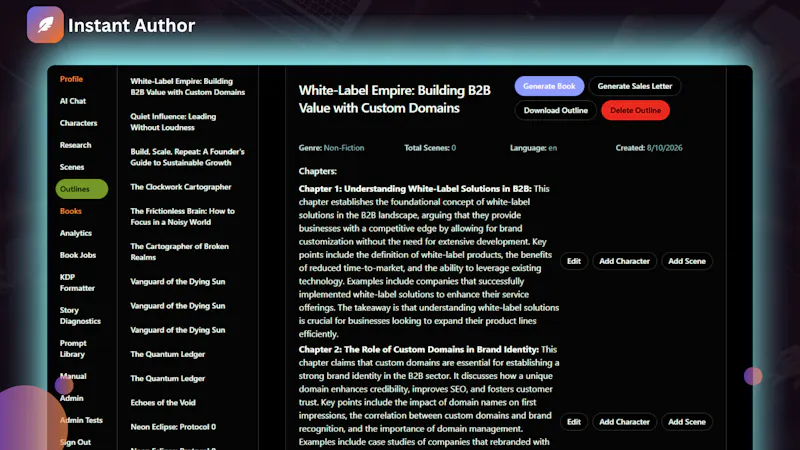Select the Outlines sidebar item

[82, 189]
